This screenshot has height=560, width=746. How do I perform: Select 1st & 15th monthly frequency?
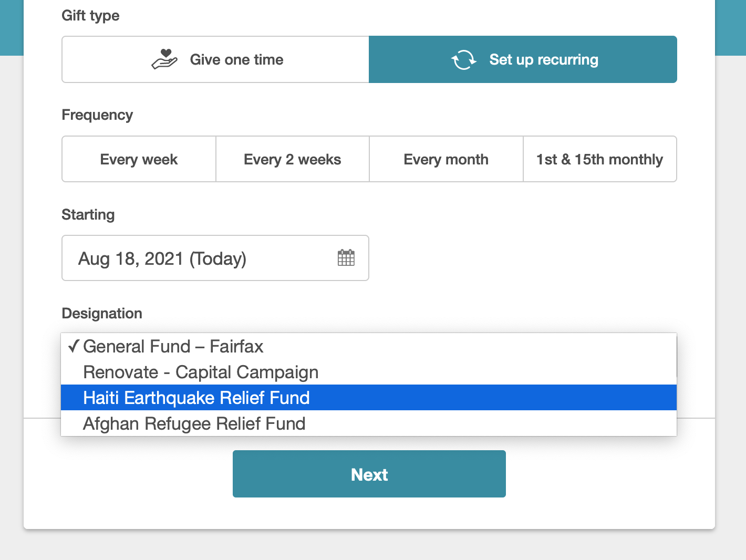point(599,159)
